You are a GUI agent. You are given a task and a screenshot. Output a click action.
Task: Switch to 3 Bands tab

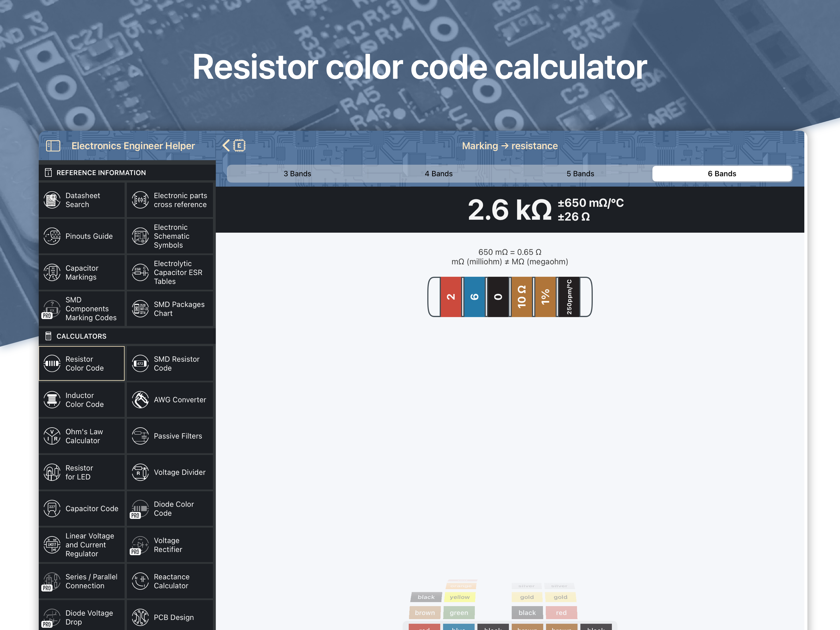[x=297, y=173]
